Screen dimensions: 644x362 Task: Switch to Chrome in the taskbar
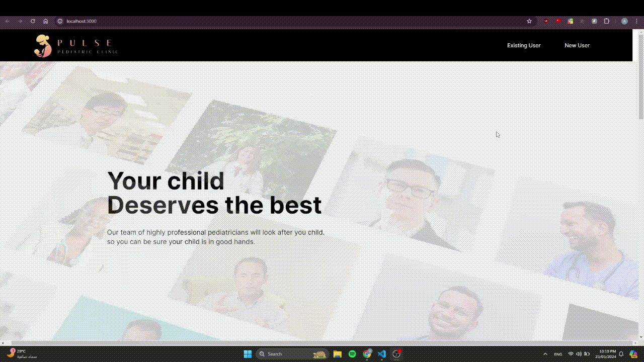(367, 354)
